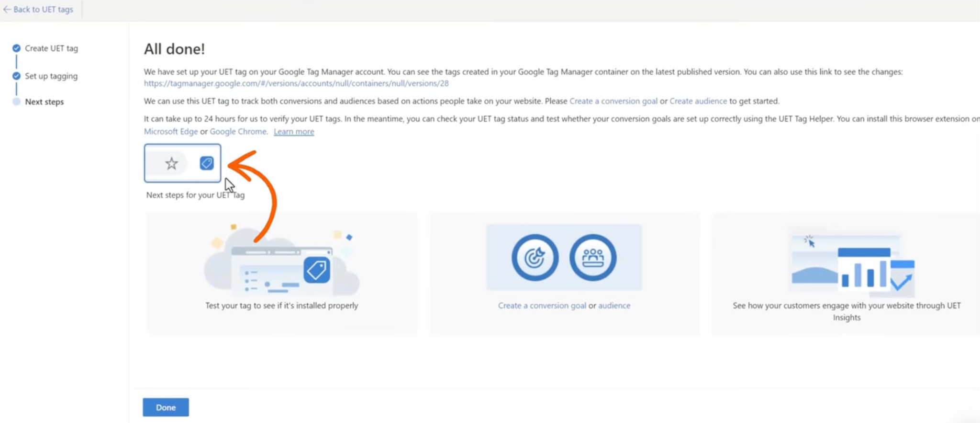
Task: Click the star icon in extension preview
Action: point(171,163)
